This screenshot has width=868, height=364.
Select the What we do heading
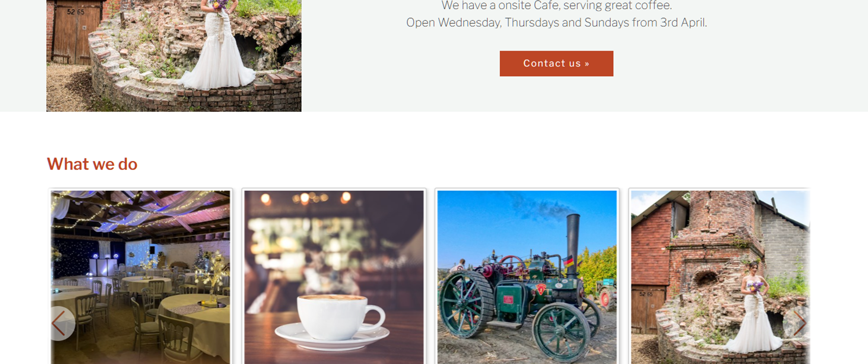click(92, 164)
